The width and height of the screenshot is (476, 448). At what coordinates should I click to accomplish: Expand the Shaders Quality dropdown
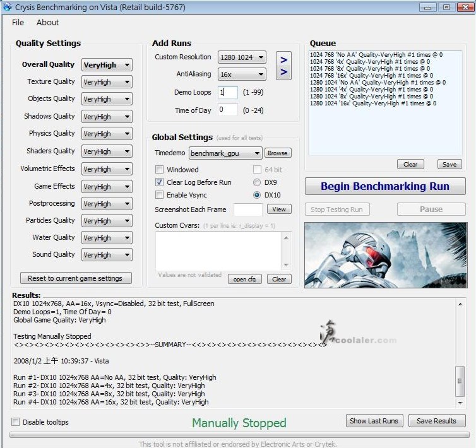[x=107, y=151]
